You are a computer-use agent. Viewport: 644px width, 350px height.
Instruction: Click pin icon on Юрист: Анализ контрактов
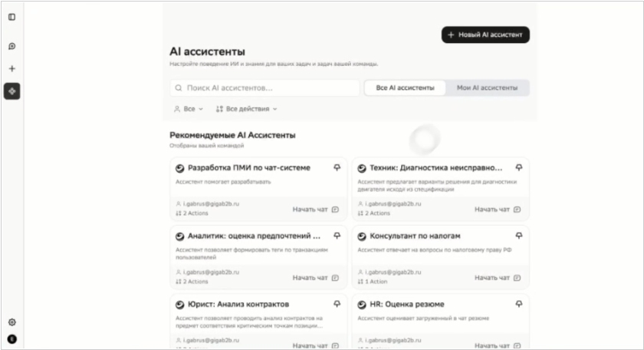337,304
